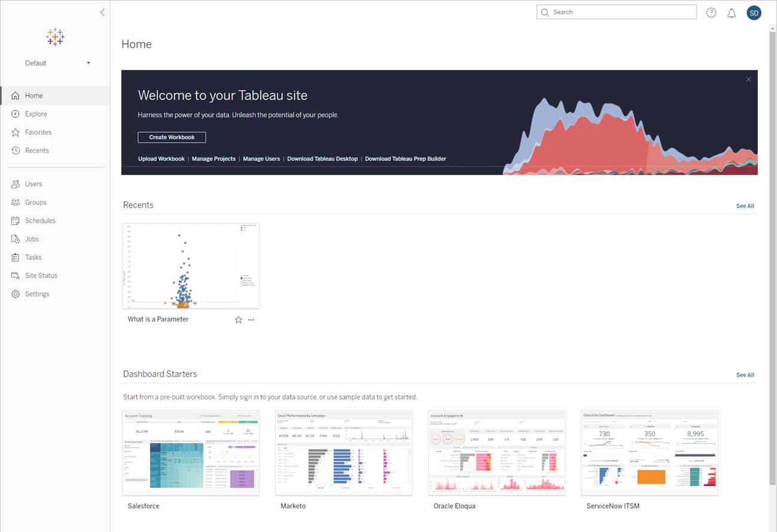Open the notifications bell
Viewport: 777px width, 532px height.
(x=732, y=12)
